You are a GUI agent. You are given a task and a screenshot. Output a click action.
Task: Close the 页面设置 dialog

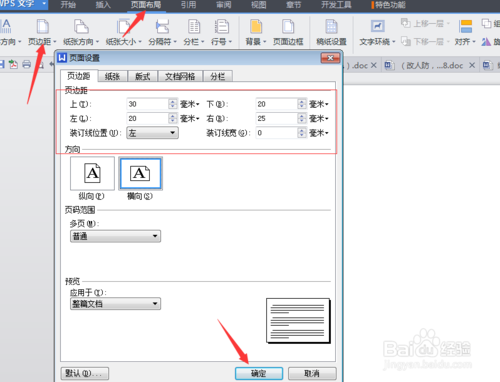click(x=330, y=58)
